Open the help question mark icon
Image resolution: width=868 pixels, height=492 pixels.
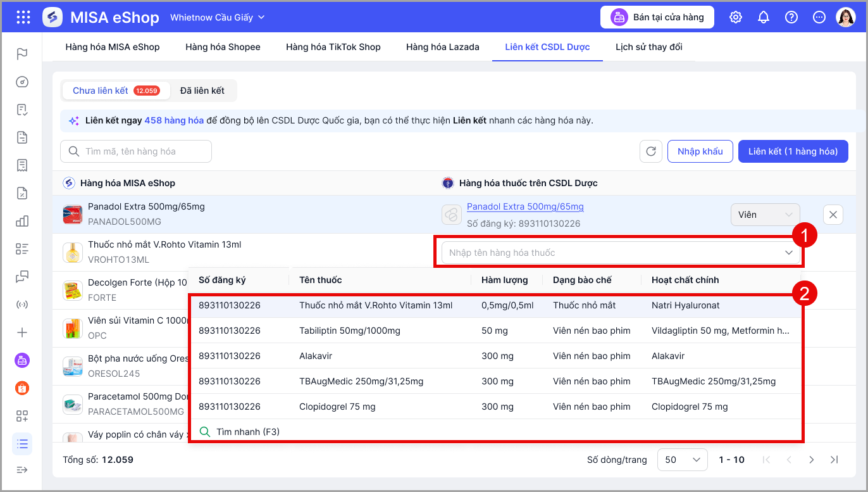click(791, 17)
